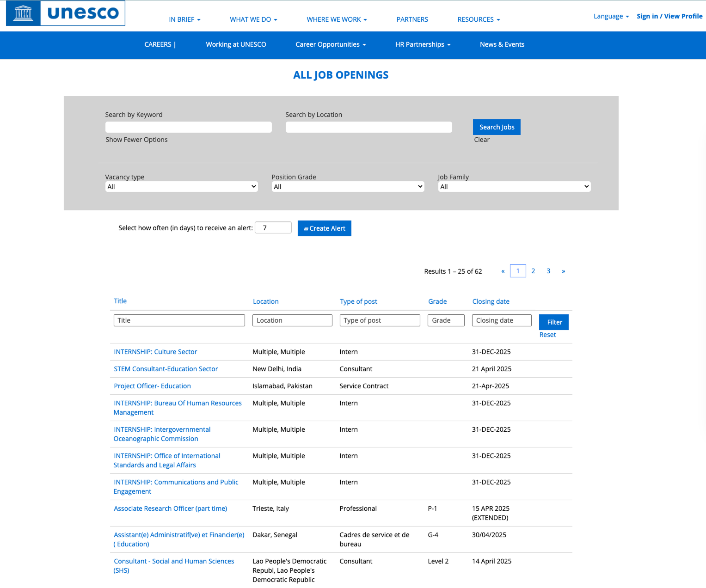Open INTERNSHIP: Communications and Public Engagement
This screenshot has width=706, height=588.
176,487
